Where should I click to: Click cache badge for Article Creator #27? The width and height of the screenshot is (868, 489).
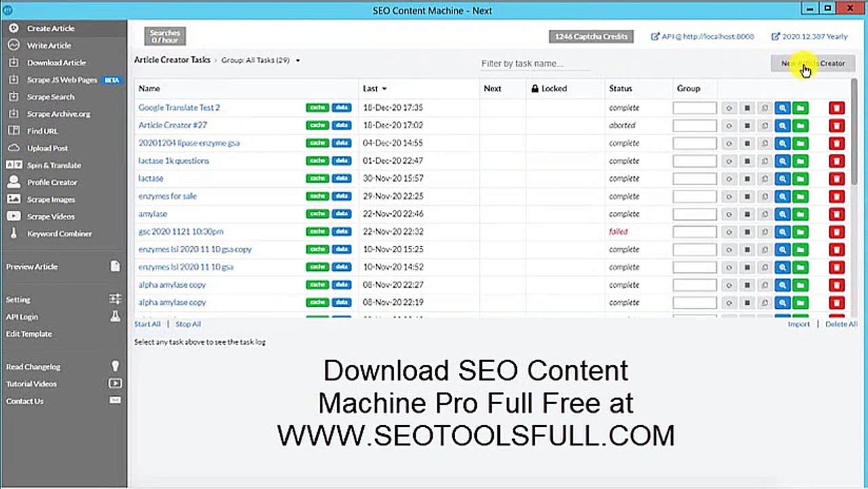coord(317,125)
